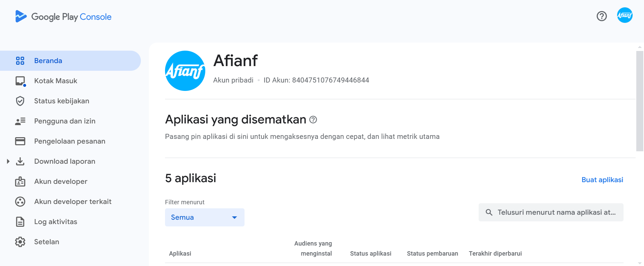Click the Buat aplikasi link

tap(602, 180)
